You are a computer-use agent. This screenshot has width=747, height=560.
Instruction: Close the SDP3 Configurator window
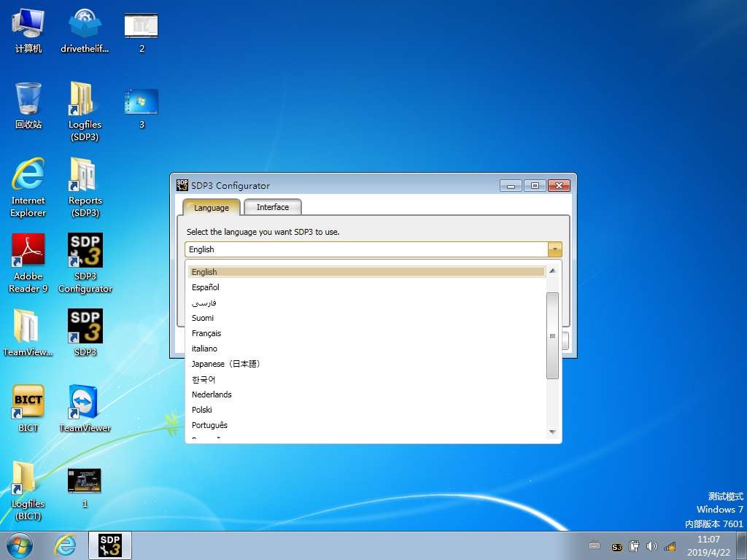[x=560, y=186]
